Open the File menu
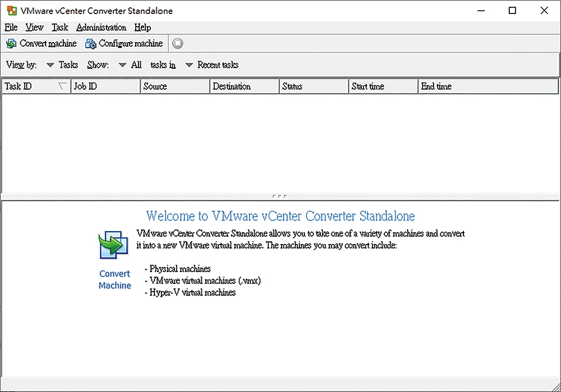 click(11, 27)
